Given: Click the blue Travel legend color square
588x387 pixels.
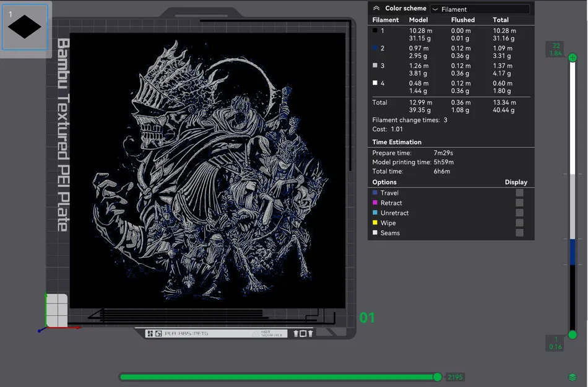Looking at the screenshot, I should pyautogui.click(x=374, y=193).
